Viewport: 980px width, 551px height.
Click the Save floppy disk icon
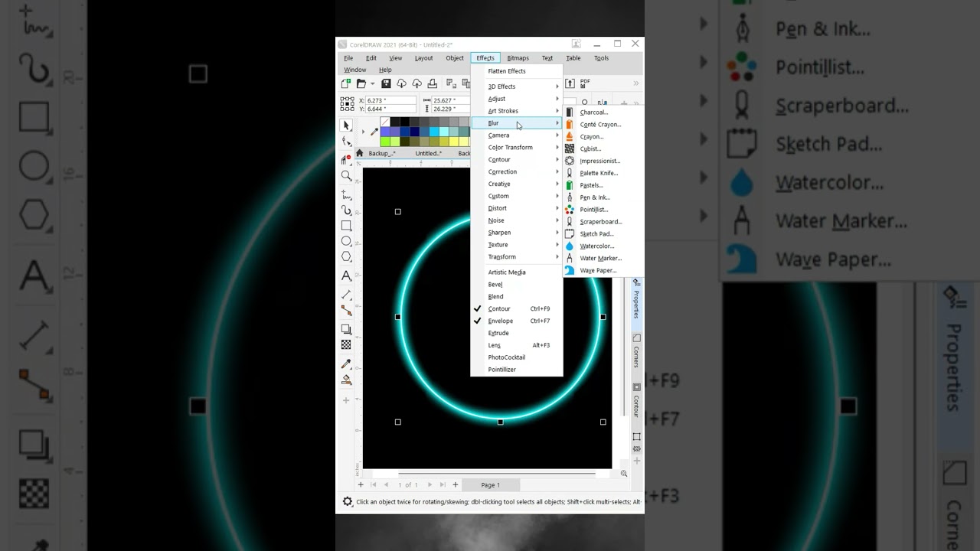click(x=386, y=83)
